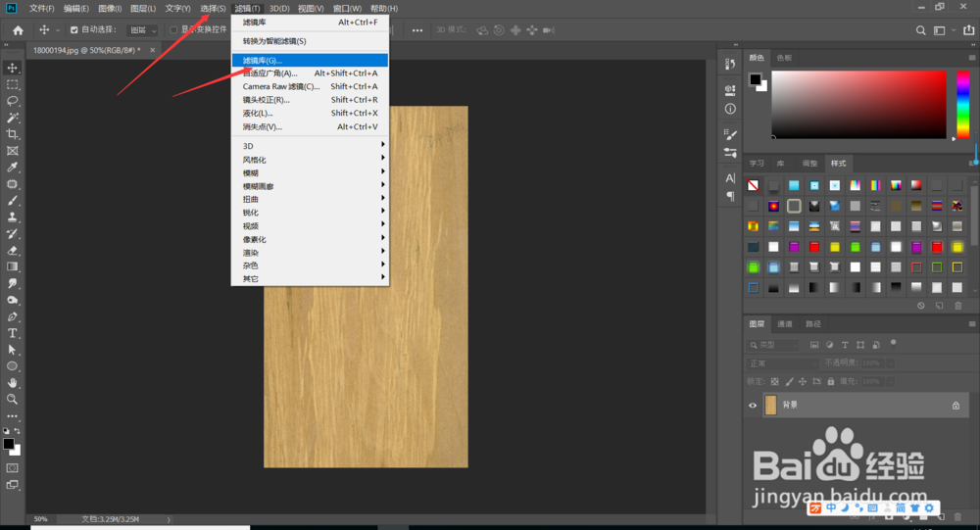Select the Frame tool
The height and width of the screenshot is (530, 980).
pos(12,151)
